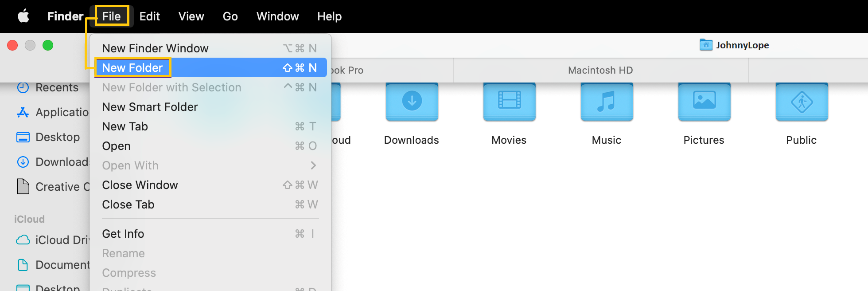This screenshot has width=868, height=291.
Task: Open the Pictures folder icon
Action: [x=705, y=102]
